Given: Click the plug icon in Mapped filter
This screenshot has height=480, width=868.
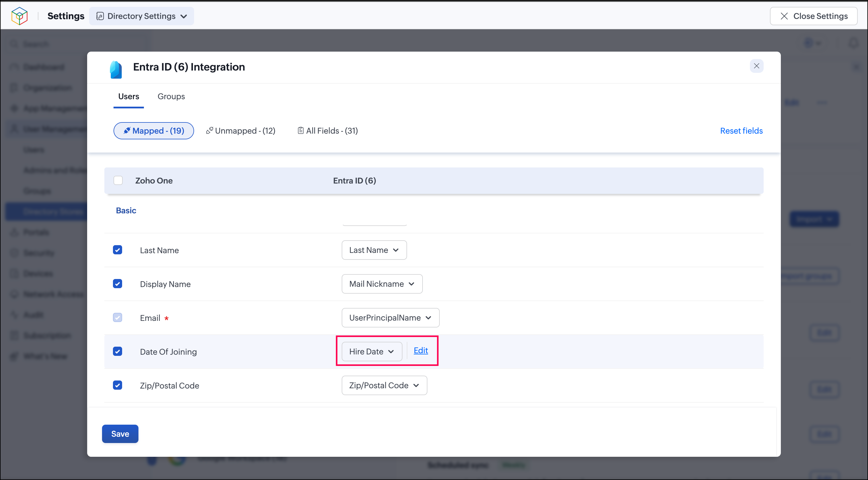Looking at the screenshot, I should [x=127, y=130].
